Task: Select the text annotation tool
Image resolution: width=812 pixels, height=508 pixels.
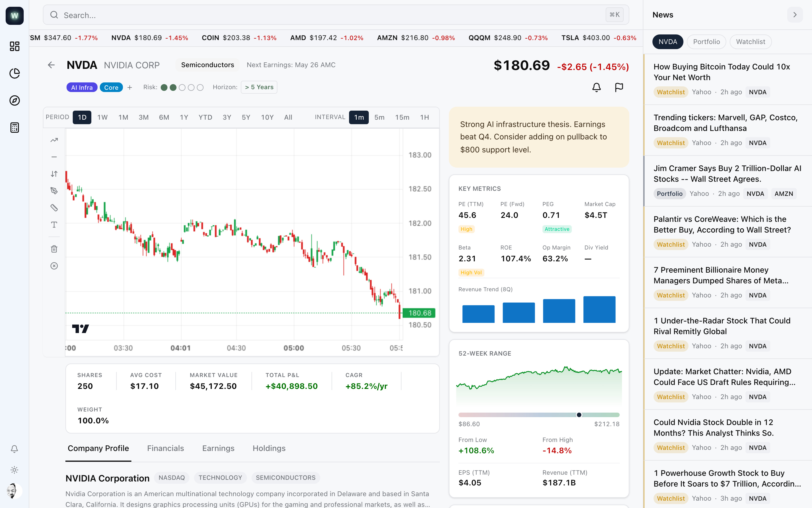Action: tap(54, 224)
